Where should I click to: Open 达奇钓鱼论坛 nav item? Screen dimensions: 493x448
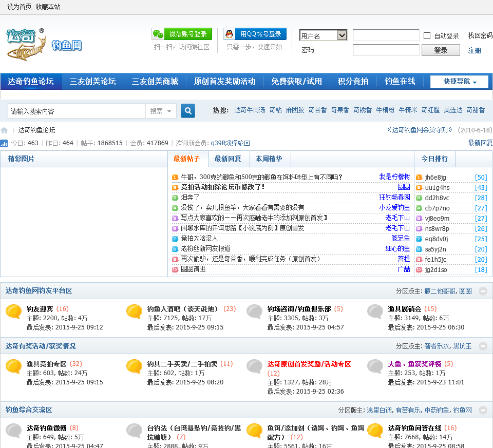[31, 82]
